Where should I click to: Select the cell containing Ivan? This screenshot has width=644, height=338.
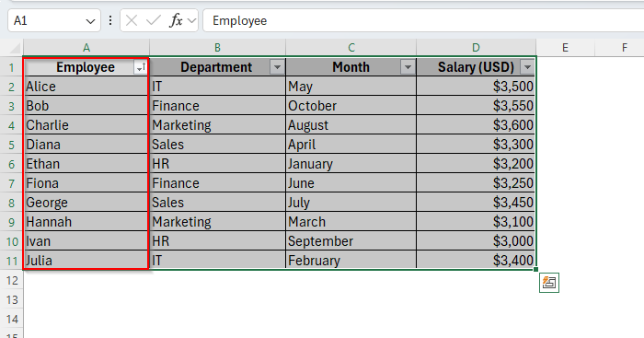86,241
